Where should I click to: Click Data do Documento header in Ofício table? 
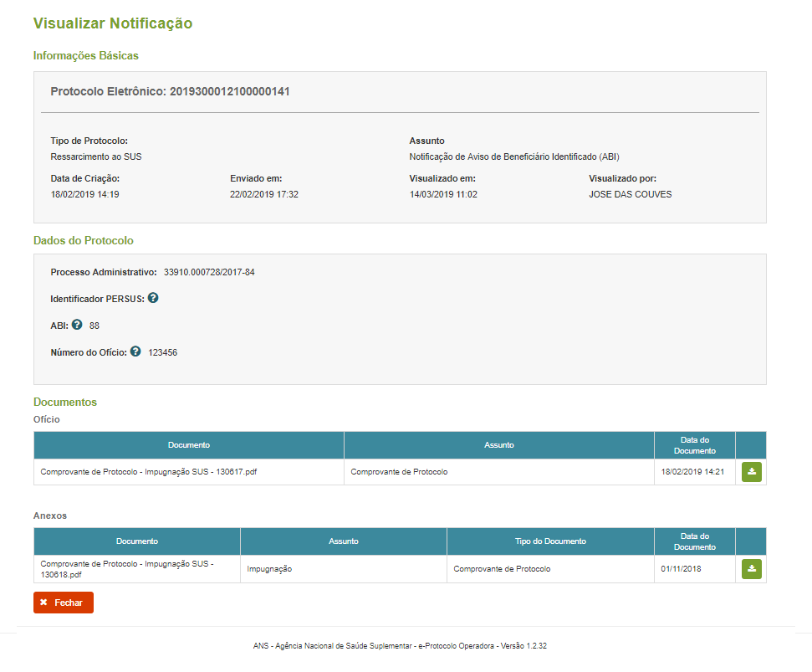tap(694, 445)
